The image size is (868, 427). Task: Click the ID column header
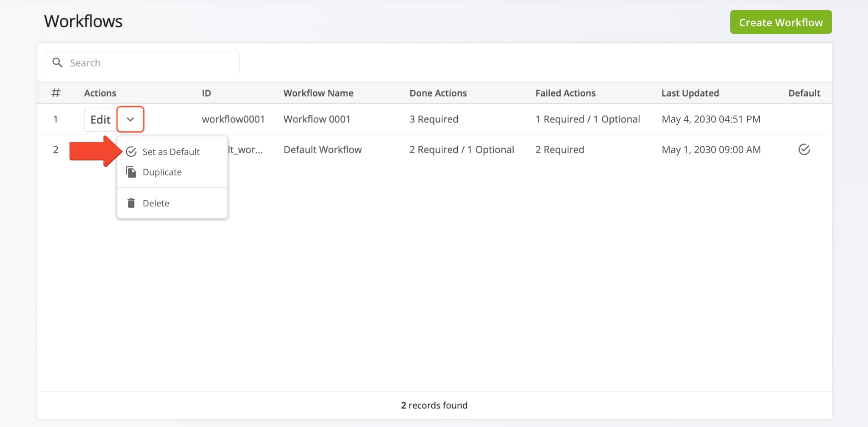click(x=206, y=93)
